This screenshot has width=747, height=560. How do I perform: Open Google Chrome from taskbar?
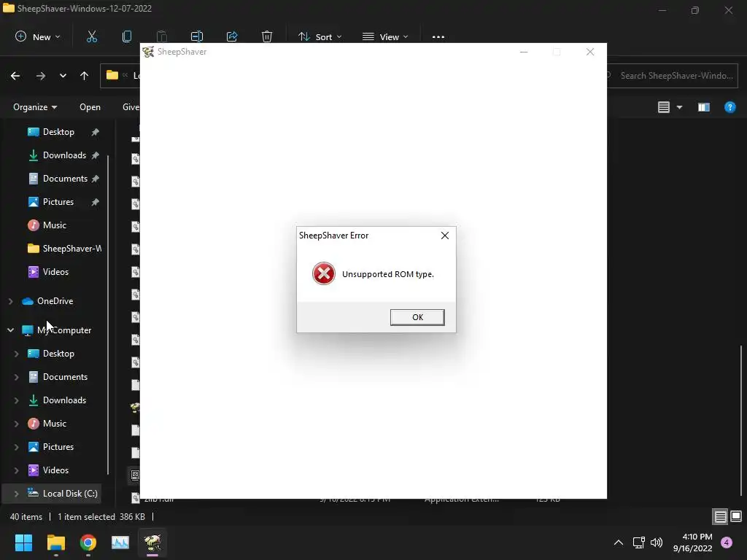[x=88, y=542]
